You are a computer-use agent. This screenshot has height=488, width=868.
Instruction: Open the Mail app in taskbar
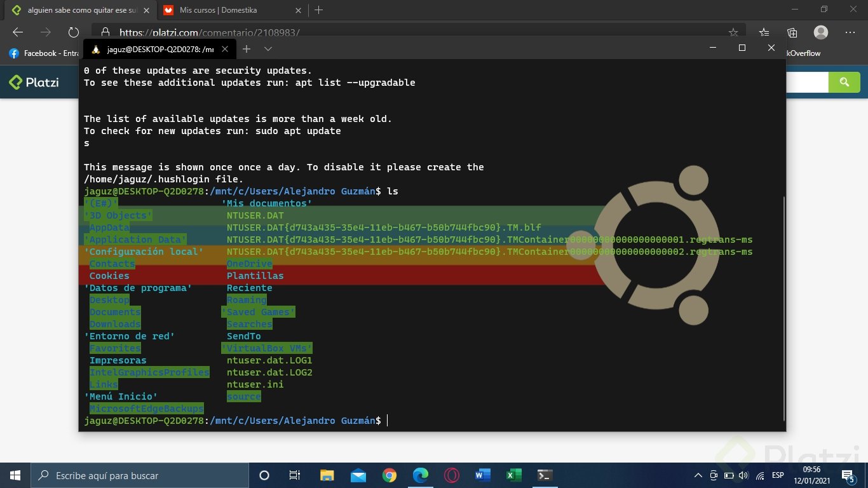358,475
